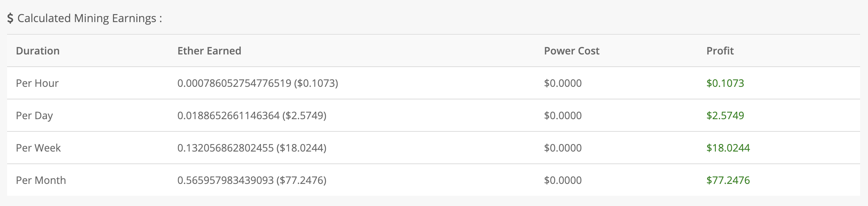Click the Ether Earned column header

(209, 51)
